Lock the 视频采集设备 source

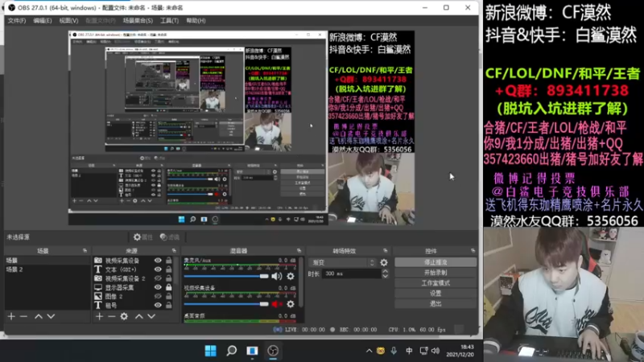(x=169, y=260)
